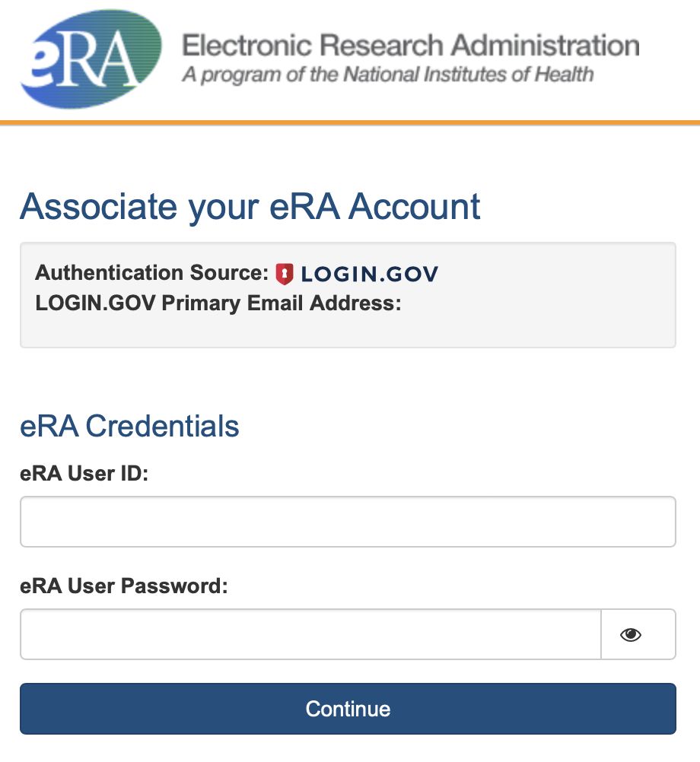Click the "eRA User ID:" label
Viewport: 700px width, 762px height.
click(x=84, y=475)
